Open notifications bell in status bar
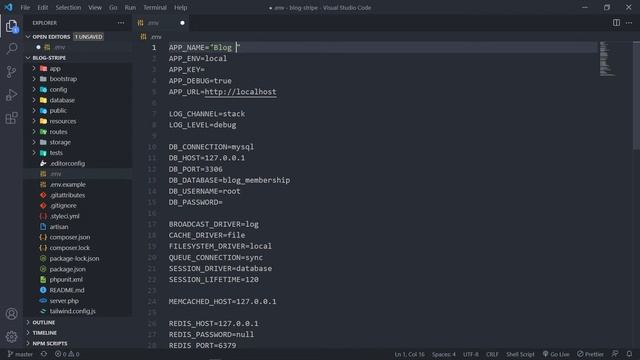640x360 pixels. (629, 354)
